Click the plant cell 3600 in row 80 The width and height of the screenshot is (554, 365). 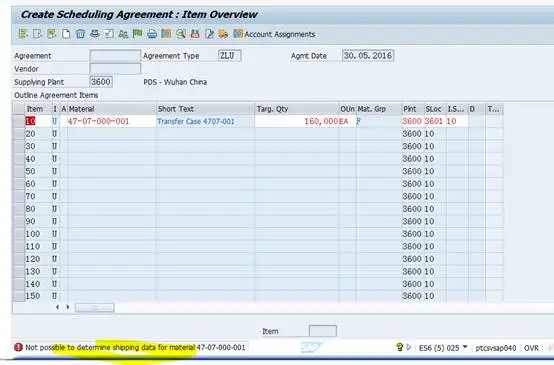(412, 209)
